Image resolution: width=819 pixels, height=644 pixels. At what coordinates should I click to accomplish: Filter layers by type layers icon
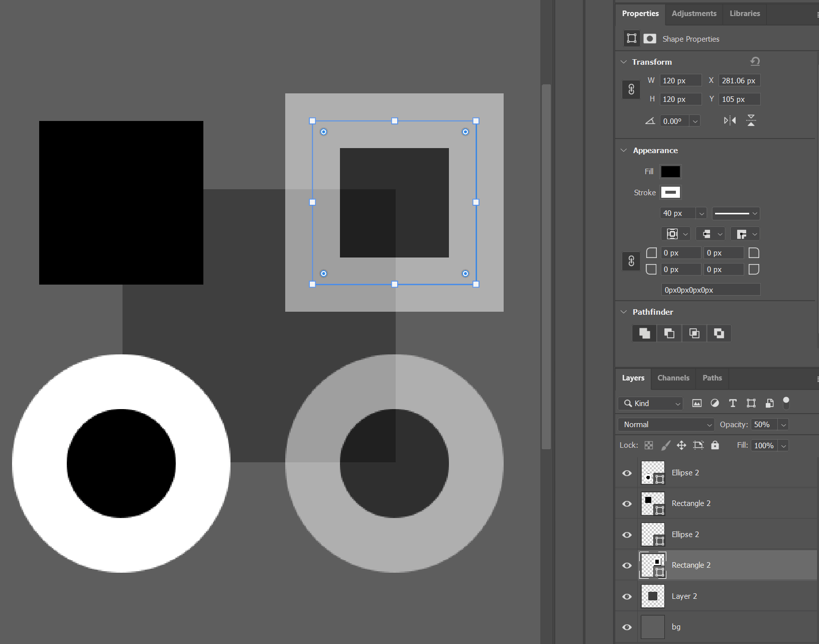tap(733, 403)
